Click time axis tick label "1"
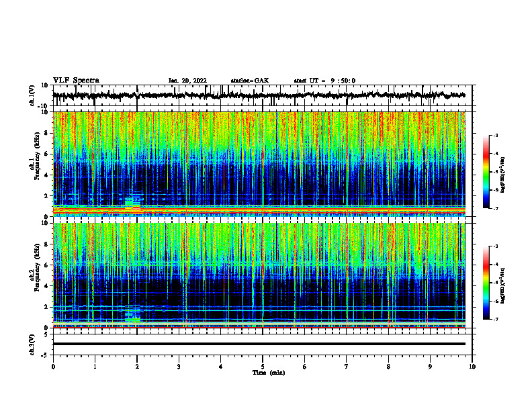 (95, 367)
